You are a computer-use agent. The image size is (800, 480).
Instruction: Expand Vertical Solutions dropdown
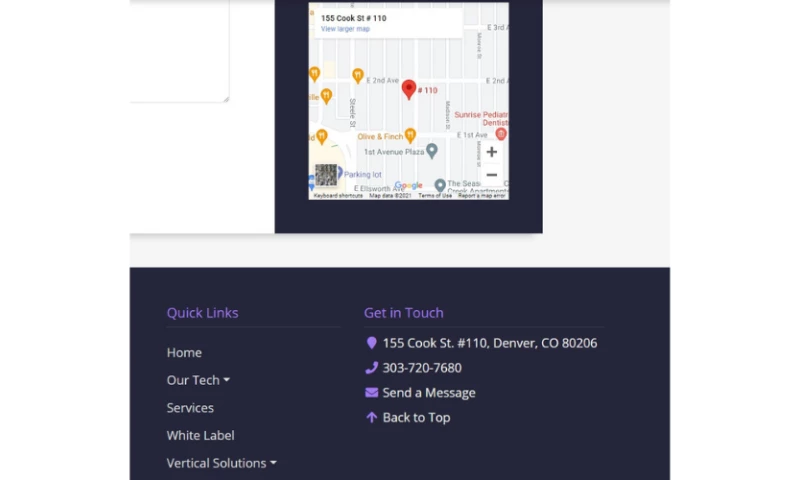pos(221,463)
